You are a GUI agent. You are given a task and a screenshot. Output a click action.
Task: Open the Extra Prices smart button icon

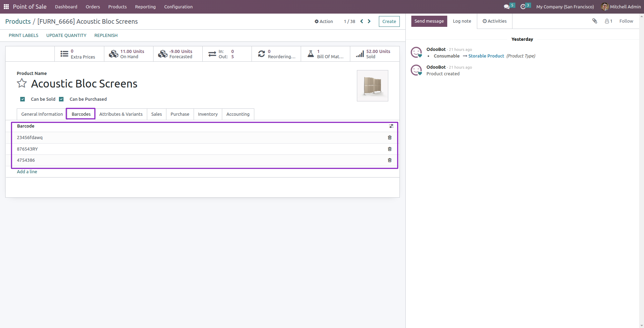click(x=64, y=54)
